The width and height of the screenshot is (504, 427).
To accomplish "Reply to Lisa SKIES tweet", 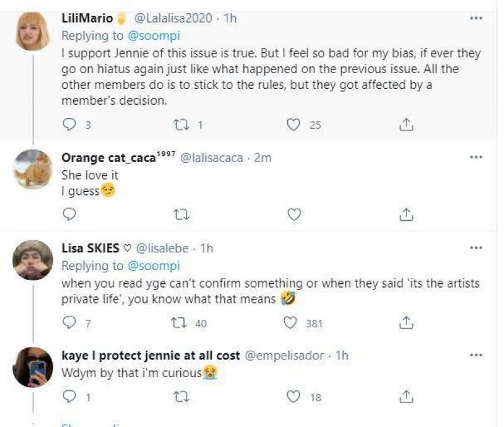I will (69, 324).
